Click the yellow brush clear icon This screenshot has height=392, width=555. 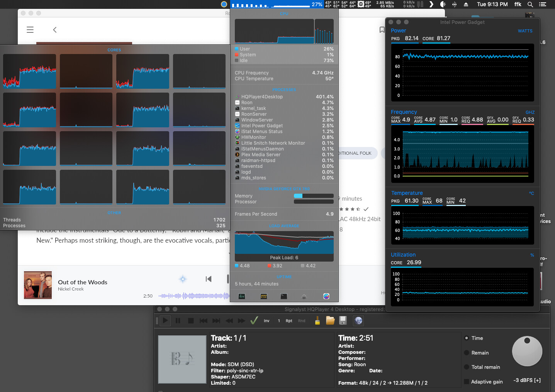[317, 321]
